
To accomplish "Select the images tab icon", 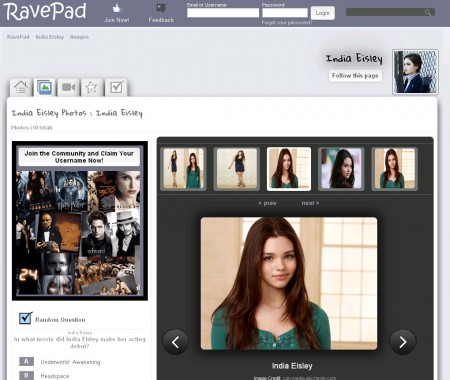I will [x=45, y=87].
